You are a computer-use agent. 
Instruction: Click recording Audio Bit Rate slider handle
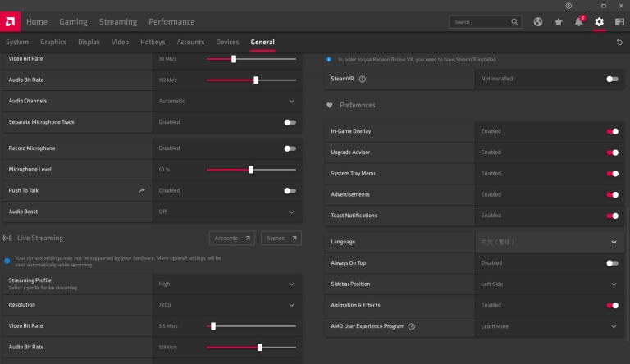coord(256,80)
